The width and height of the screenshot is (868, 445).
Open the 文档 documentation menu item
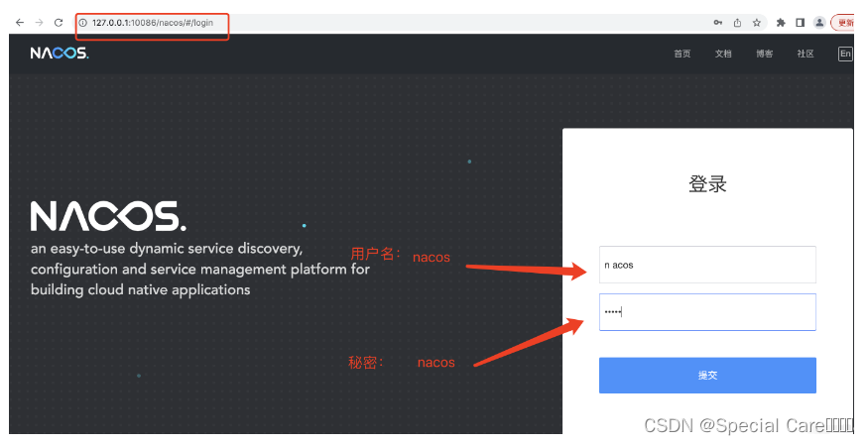pos(723,54)
